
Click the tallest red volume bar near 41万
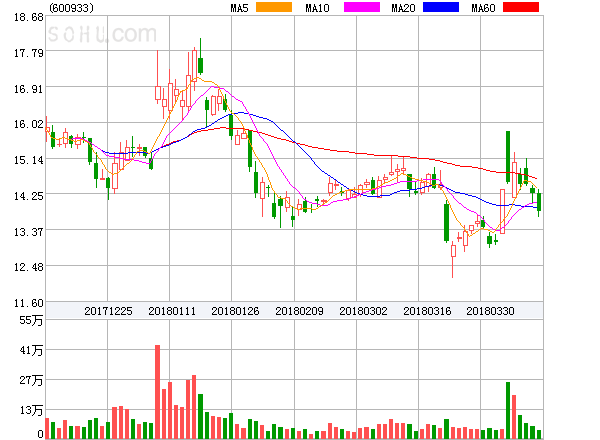157,392
